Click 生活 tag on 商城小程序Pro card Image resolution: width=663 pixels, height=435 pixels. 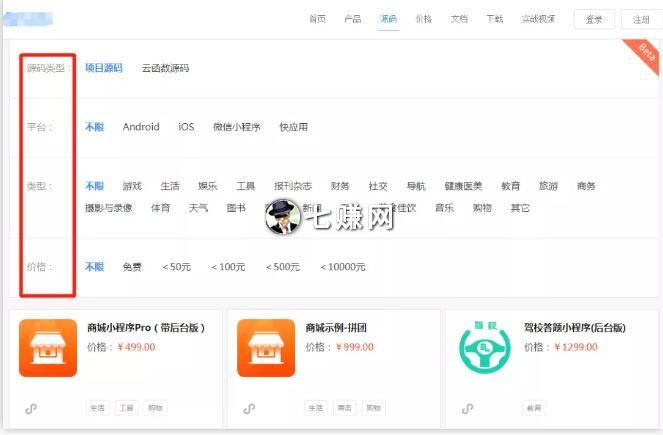click(98, 408)
